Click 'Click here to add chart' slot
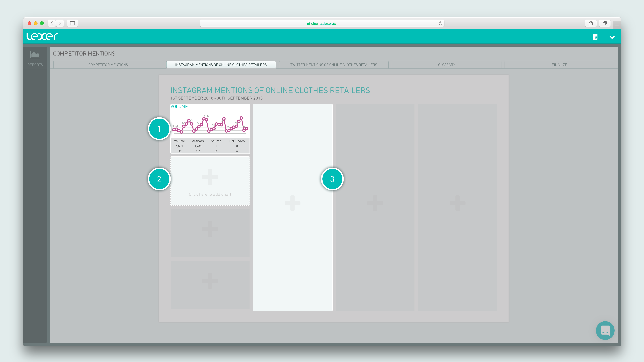The width and height of the screenshot is (644, 362). (x=210, y=181)
